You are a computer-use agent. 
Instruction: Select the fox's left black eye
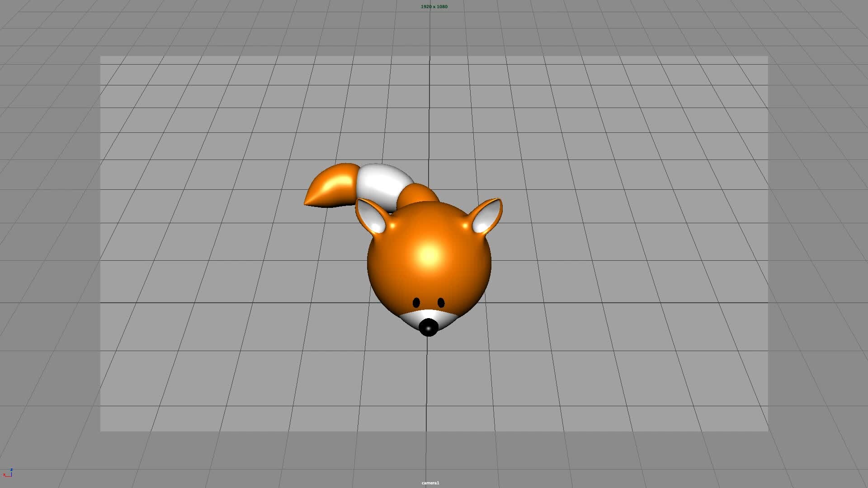pyautogui.click(x=416, y=302)
